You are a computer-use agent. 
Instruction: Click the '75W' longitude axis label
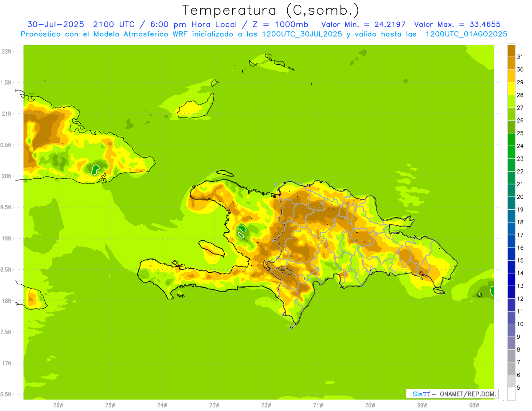110,405
